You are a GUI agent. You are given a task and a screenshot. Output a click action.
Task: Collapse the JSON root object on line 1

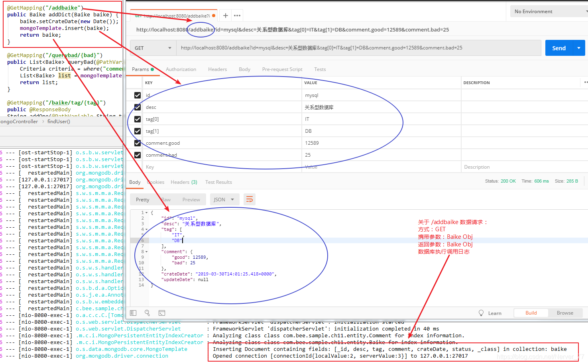146,213
